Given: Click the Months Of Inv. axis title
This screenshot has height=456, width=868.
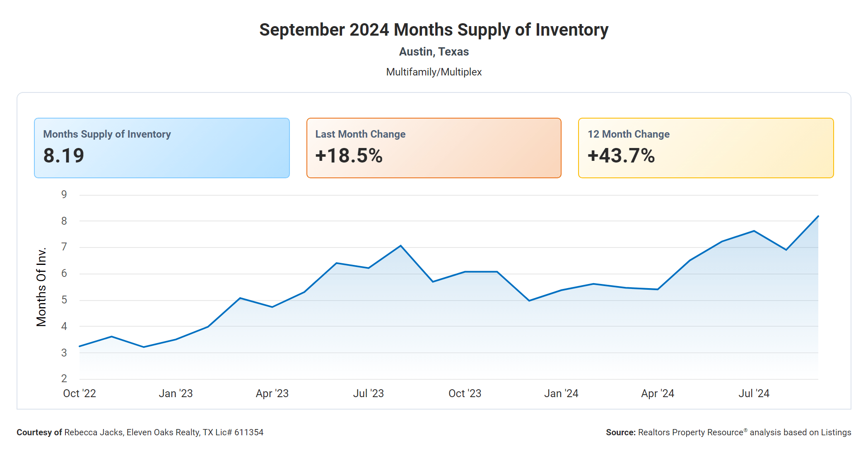Looking at the screenshot, I should (41, 287).
